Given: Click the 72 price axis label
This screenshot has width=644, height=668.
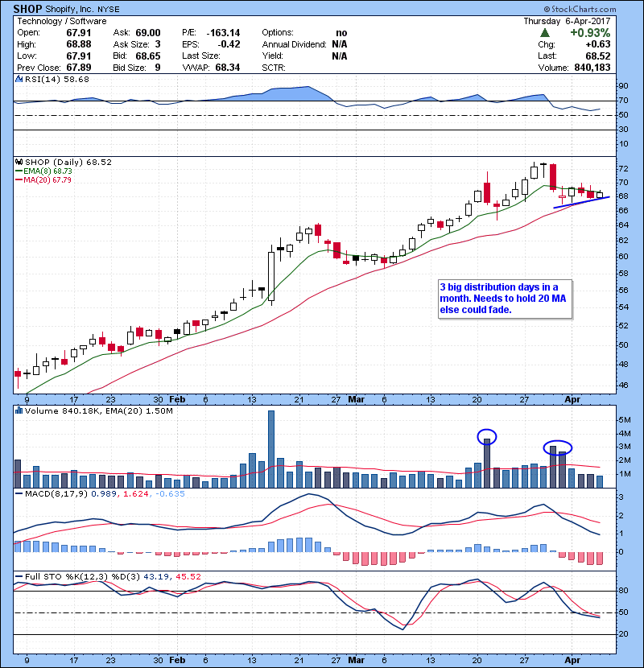Looking at the screenshot, I should pos(623,169).
